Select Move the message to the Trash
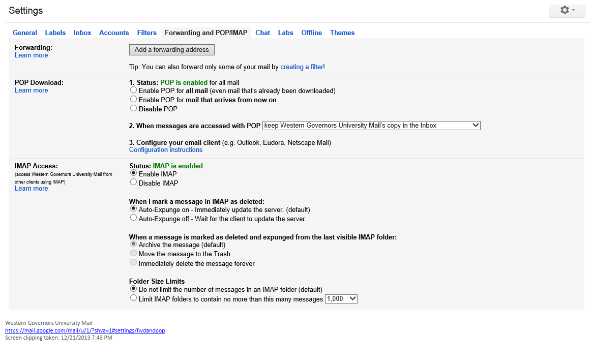Viewport: 591px width, 364px height. point(133,253)
